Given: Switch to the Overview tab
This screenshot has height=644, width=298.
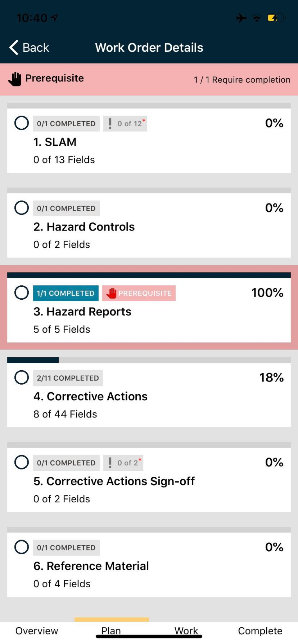Looking at the screenshot, I should [37, 631].
